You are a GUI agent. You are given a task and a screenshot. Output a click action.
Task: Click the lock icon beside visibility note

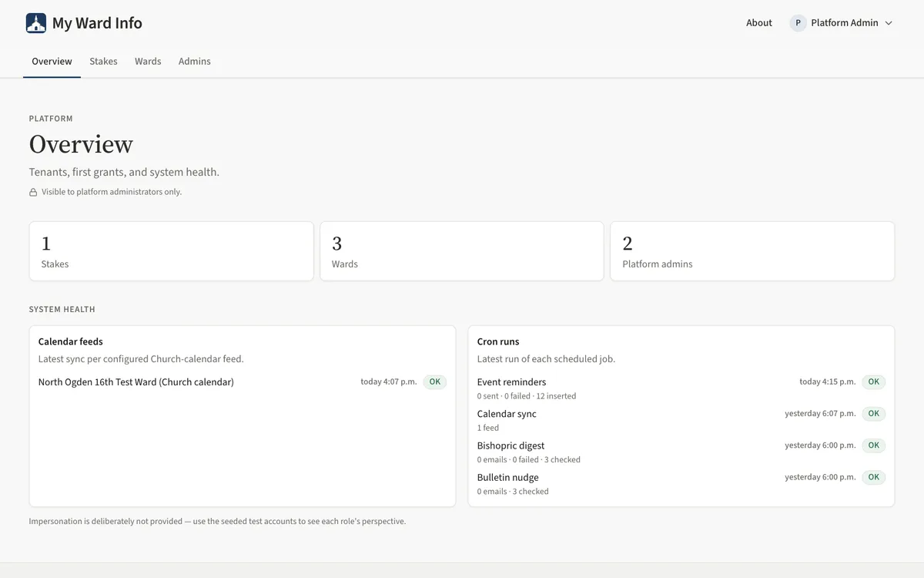[33, 192]
